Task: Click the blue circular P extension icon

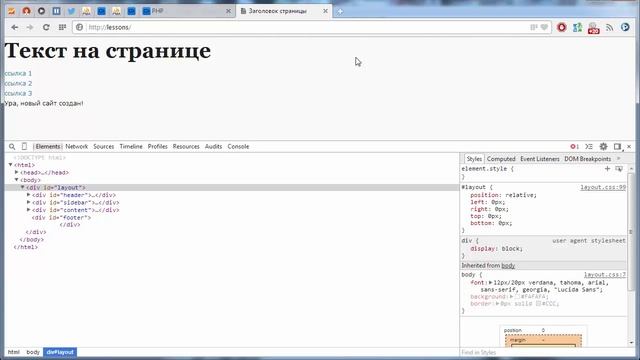Action: tap(625, 27)
